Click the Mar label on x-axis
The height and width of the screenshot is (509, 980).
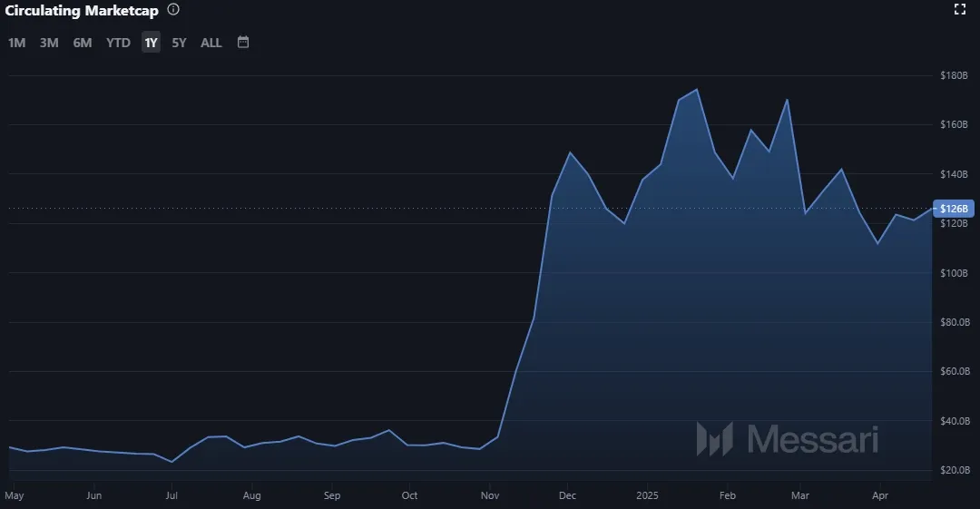[800, 495]
